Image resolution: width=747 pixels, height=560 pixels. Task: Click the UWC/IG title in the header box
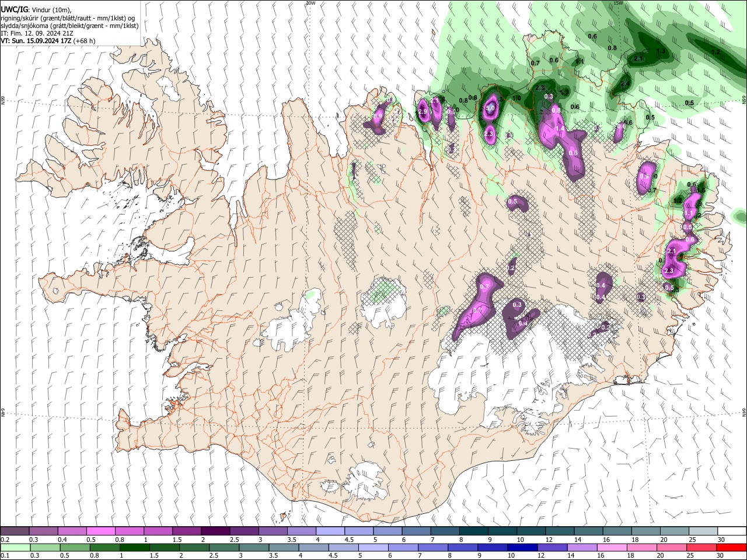(x=15, y=9)
